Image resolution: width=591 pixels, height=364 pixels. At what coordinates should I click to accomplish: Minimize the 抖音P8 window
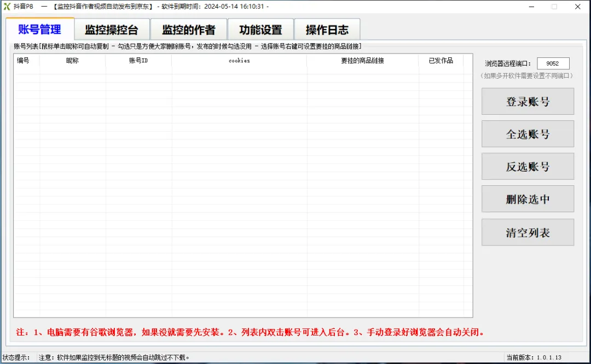coord(531,7)
